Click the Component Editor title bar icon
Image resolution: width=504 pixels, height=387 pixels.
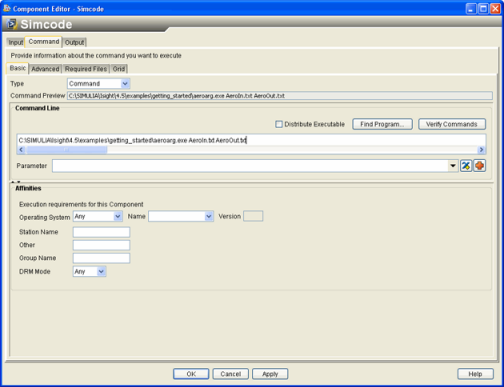click(7, 9)
